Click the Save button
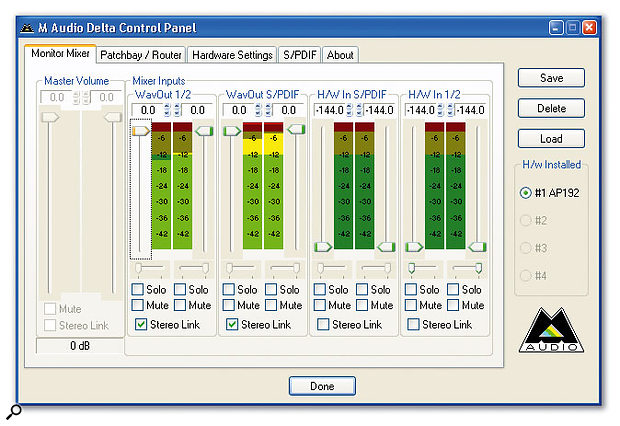This screenshot has width=620, height=426. pos(551,78)
